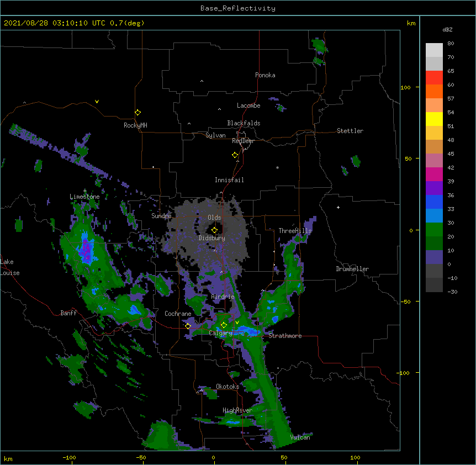The width and height of the screenshot is (476, 465).
Task: Click the dBZ legend heading
Action: pyautogui.click(x=447, y=29)
